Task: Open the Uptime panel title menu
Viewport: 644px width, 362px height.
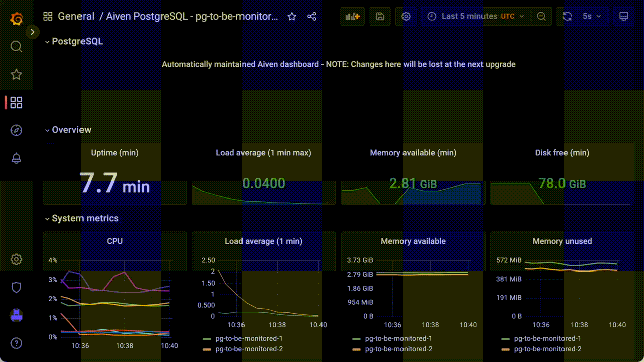Action: click(115, 153)
